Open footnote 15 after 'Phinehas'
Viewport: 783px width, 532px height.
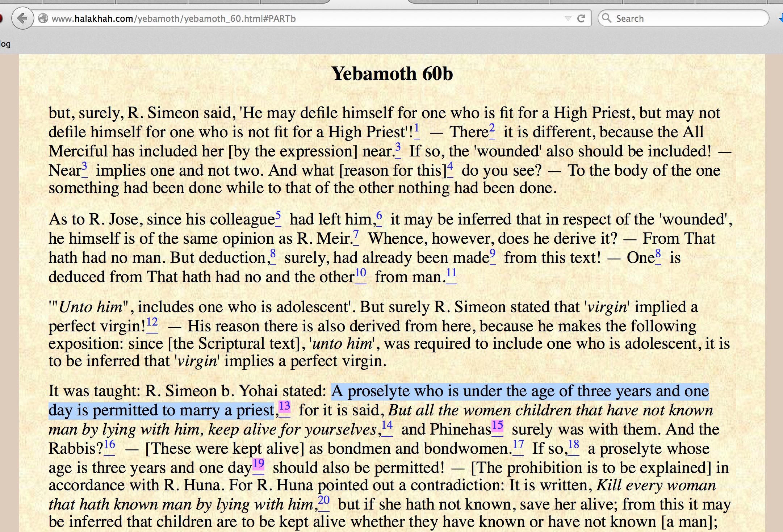click(497, 426)
